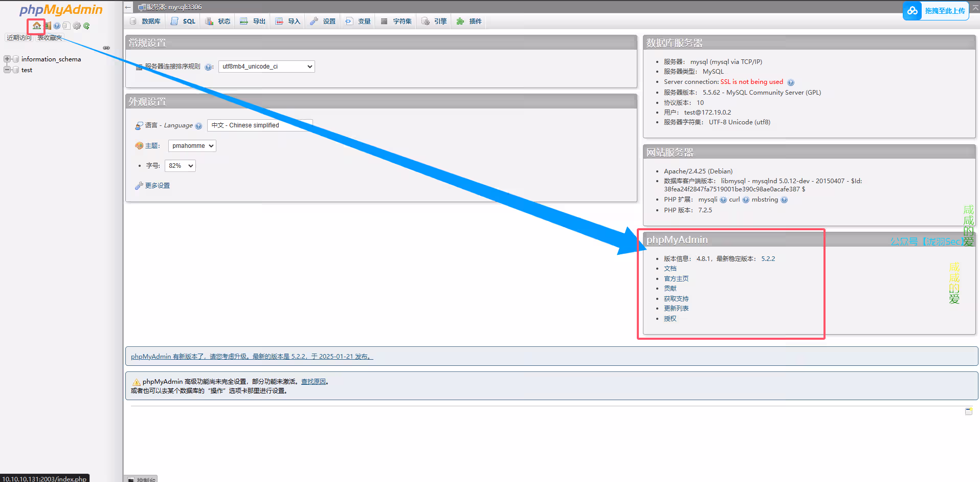Click the 更多设置 (more settings) link
Viewport: 980px width, 482px height.
(x=157, y=186)
